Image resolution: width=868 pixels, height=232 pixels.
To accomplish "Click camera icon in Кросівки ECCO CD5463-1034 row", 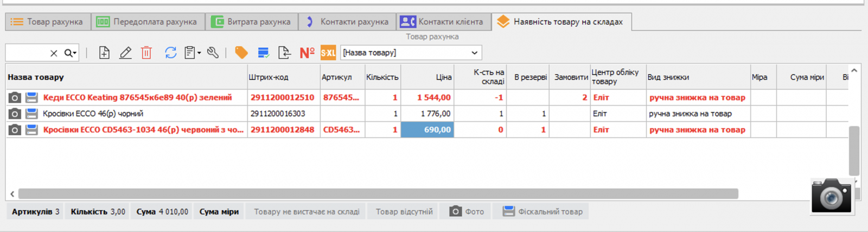I will (15, 130).
